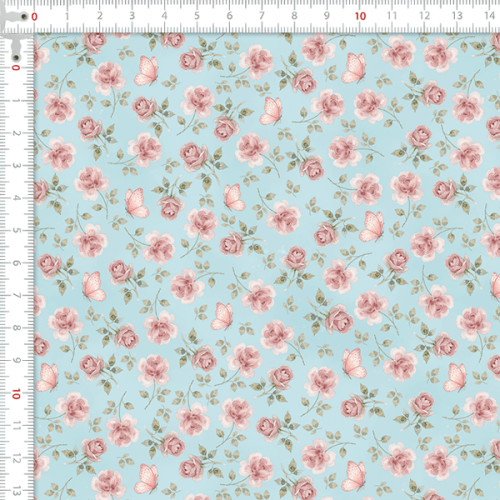Click number 8 on the vertical ruler
The height and width of the screenshot is (500, 500).
(16, 328)
